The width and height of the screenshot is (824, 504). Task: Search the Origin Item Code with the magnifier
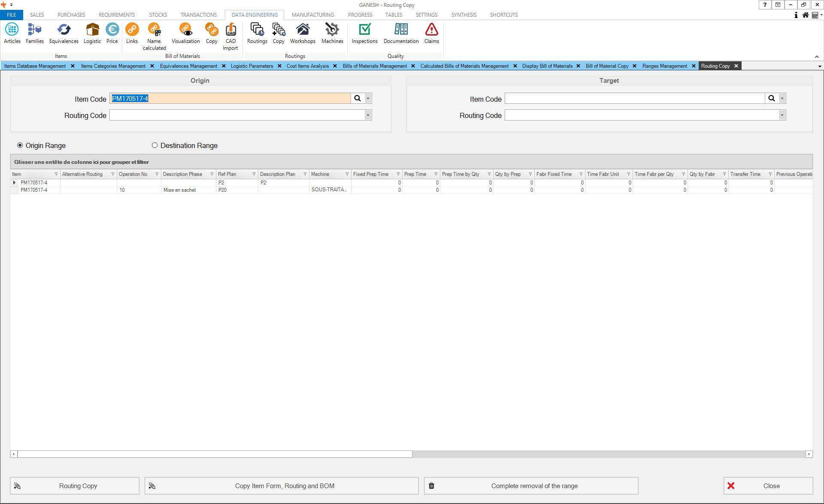357,98
